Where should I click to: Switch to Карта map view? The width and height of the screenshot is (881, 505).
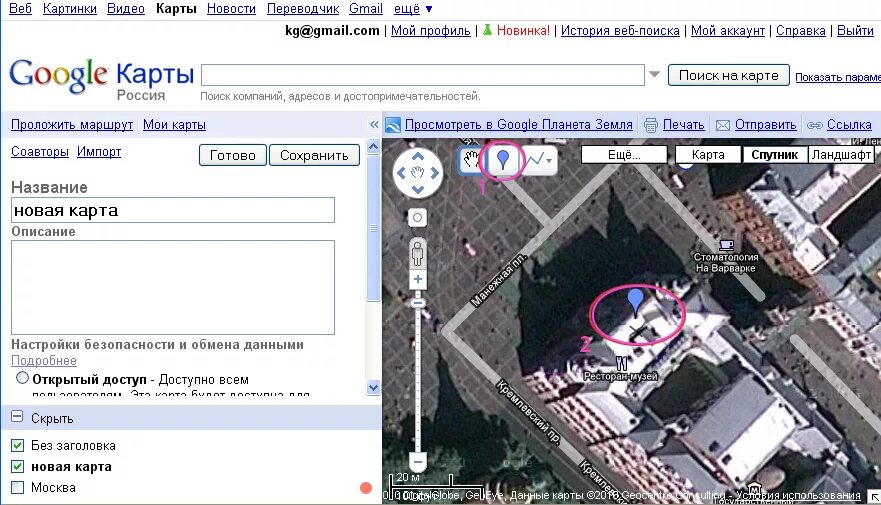coord(708,154)
